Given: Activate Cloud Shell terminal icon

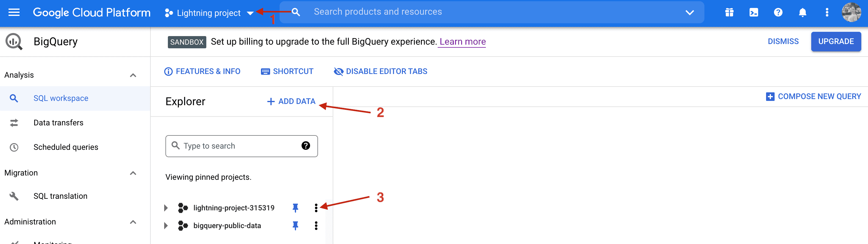Looking at the screenshot, I should pyautogui.click(x=754, y=13).
